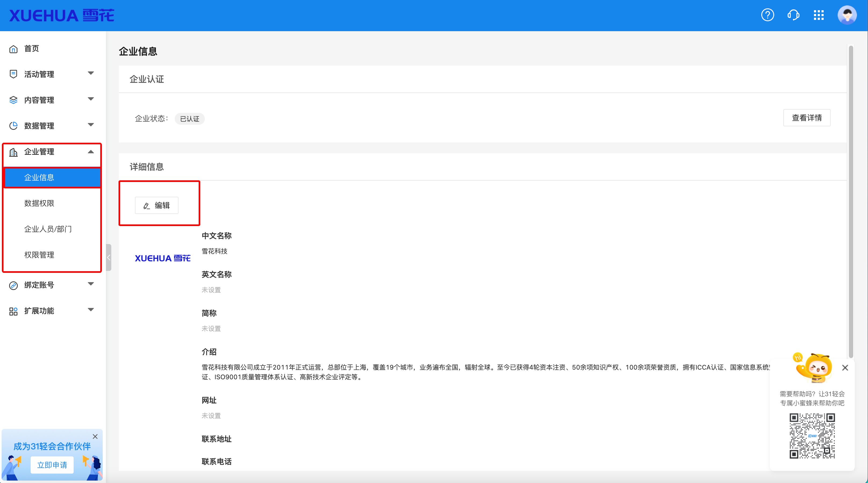Collapse the 企业管理 section arrow
This screenshot has height=483, width=868.
(91, 152)
